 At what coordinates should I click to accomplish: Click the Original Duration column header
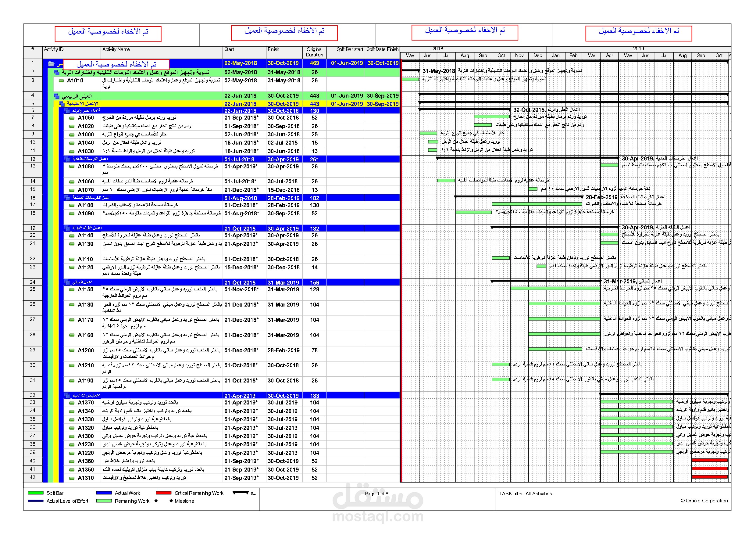(314, 52)
